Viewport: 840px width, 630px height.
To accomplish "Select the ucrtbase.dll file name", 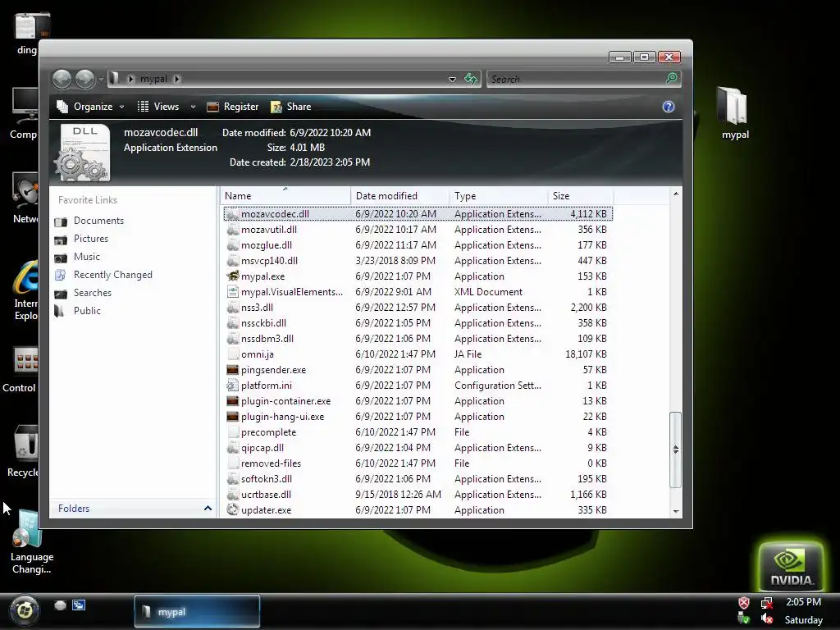I will tap(267, 495).
